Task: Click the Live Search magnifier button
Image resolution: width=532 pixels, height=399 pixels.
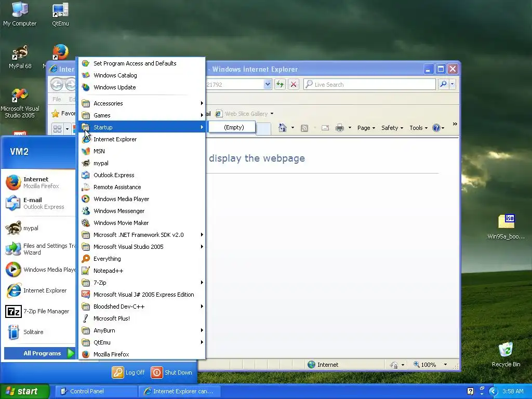Action: (443, 84)
